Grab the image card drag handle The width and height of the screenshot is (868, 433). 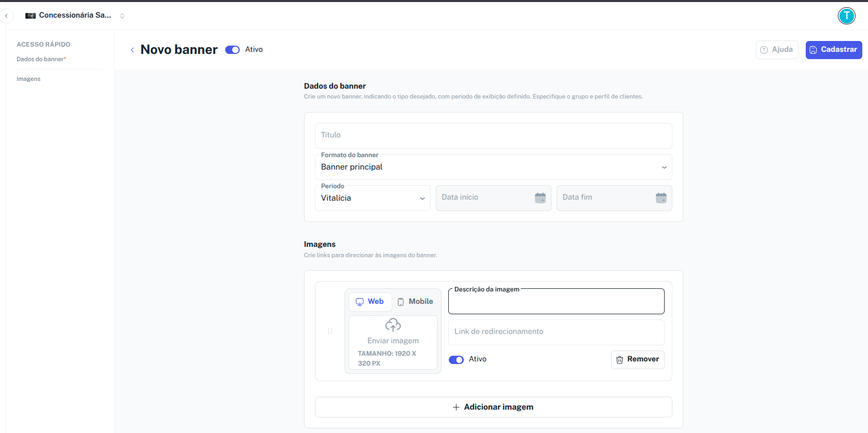[x=330, y=331]
